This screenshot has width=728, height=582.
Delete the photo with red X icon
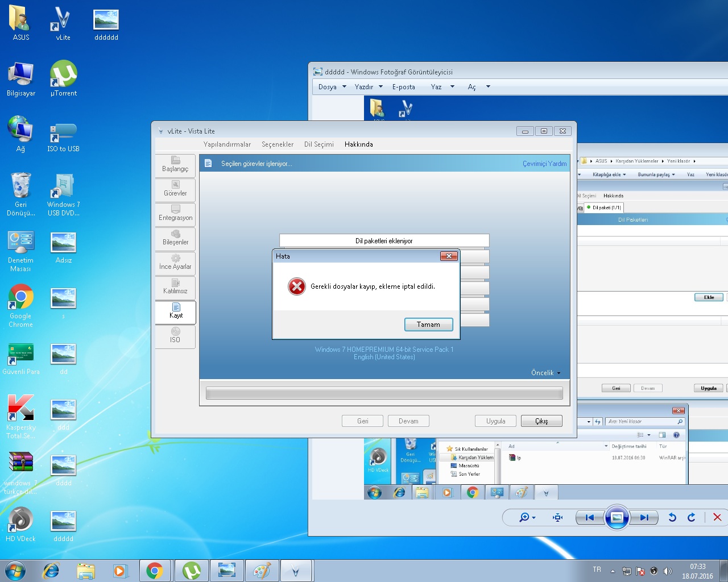717,517
